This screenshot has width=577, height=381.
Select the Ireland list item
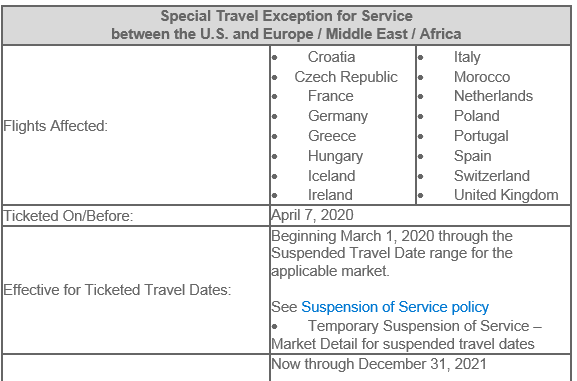[x=330, y=195]
